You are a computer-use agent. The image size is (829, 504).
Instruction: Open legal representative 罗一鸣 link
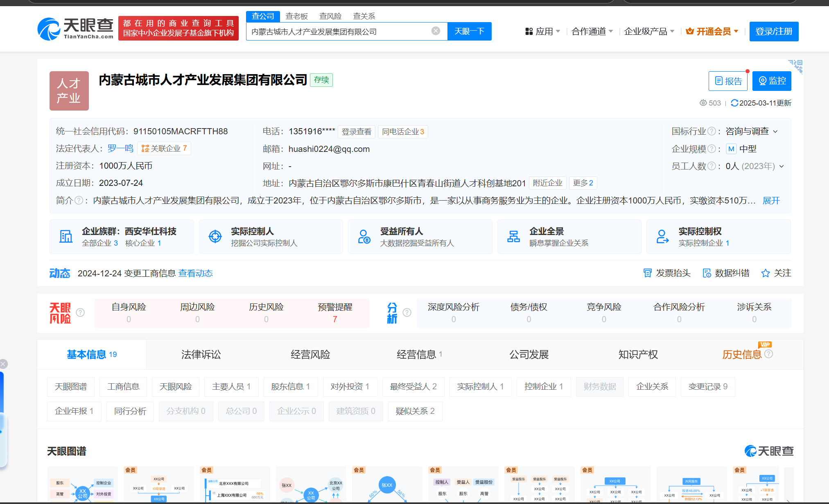click(120, 149)
